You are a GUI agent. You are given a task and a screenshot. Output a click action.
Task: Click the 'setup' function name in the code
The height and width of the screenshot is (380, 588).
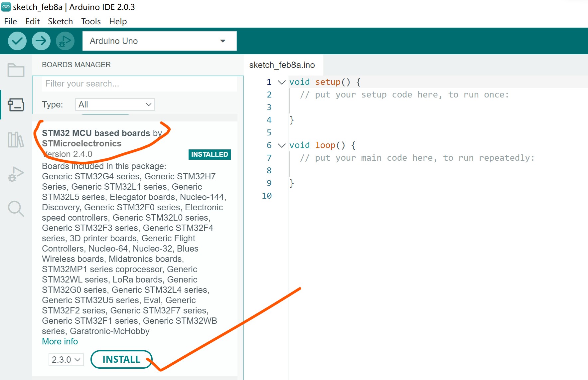[328, 82]
